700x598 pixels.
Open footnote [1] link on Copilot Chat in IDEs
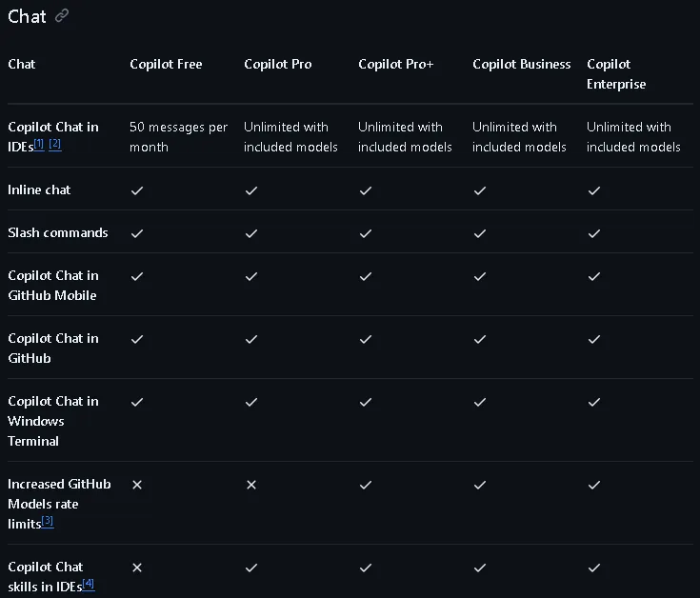coord(39,144)
